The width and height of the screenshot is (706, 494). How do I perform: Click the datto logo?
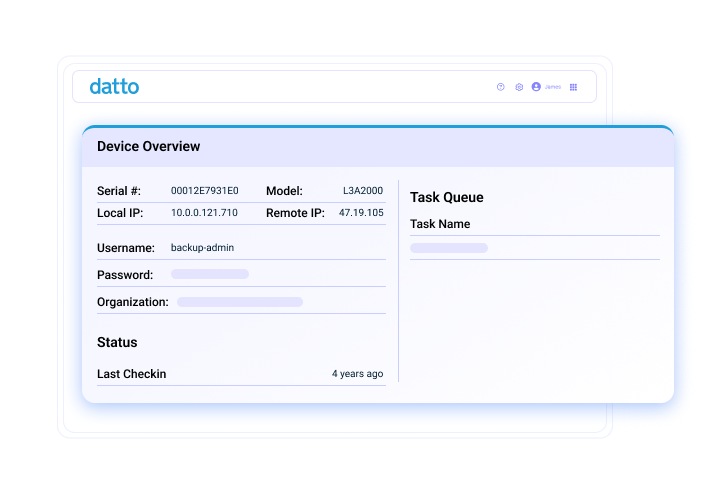tap(114, 86)
